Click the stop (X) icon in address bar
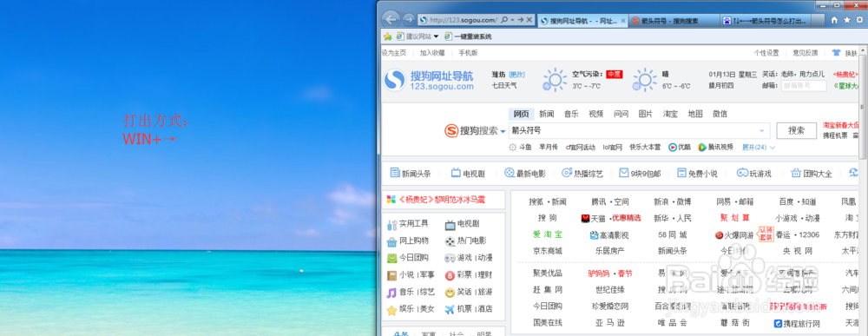 529,20
